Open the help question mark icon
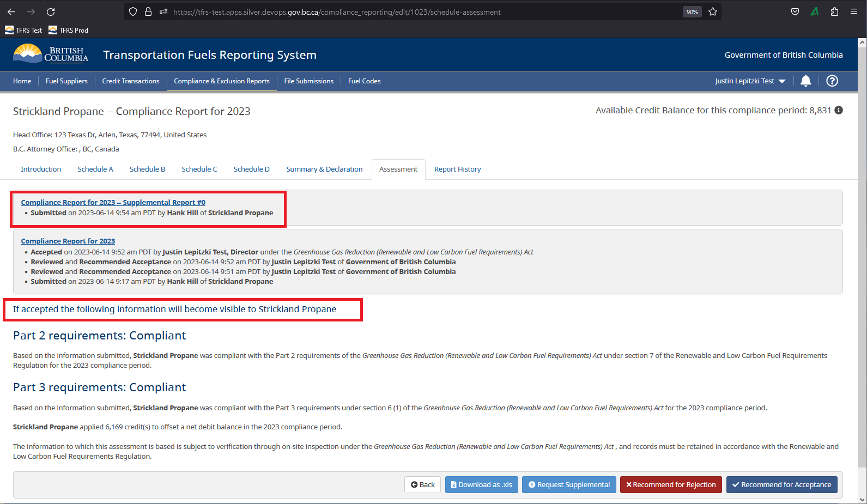867x504 pixels. click(832, 81)
